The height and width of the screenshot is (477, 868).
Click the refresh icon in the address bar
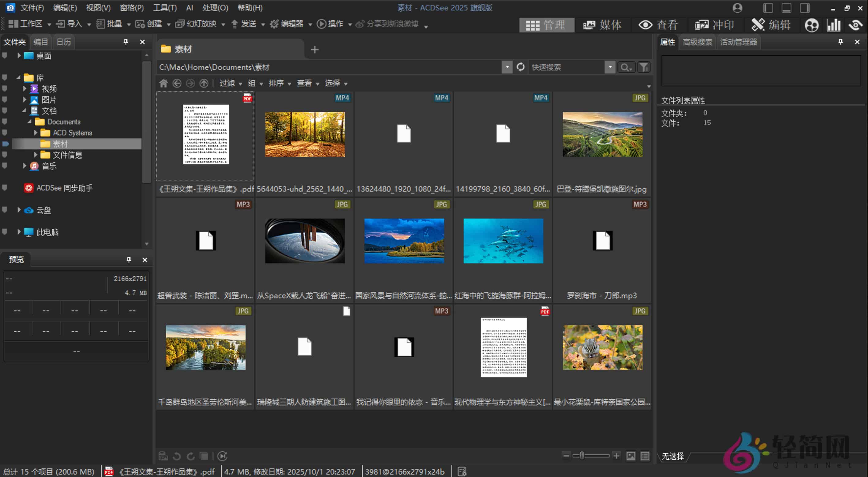[x=521, y=67]
